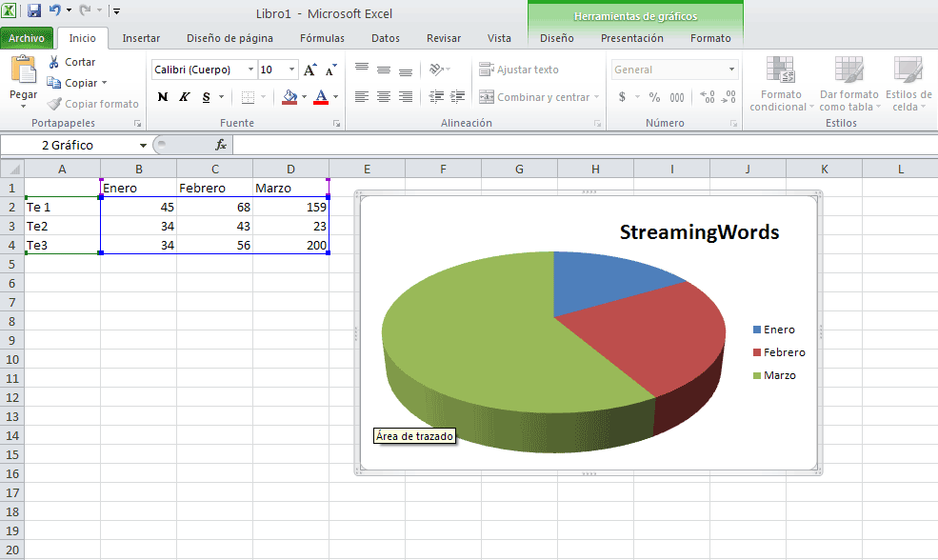938x560 pixels.
Task: Open Formato condicional menu
Action: [x=781, y=83]
